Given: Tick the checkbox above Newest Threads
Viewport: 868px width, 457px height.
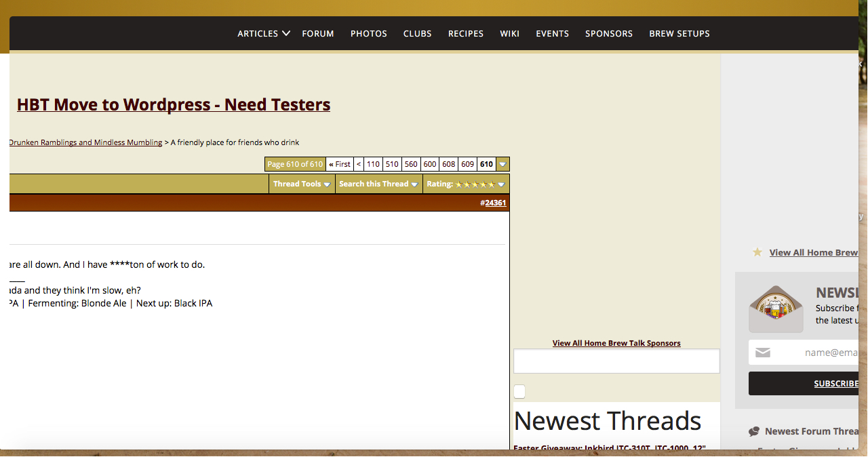Looking at the screenshot, I should 519,391.
